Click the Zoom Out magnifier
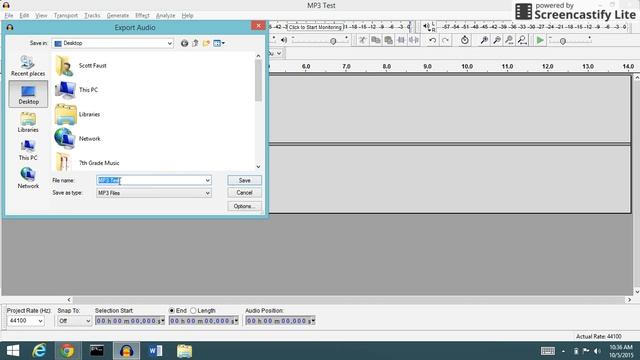Image resolution: width=640 pixels, height=360 pixels. [497, 40]
